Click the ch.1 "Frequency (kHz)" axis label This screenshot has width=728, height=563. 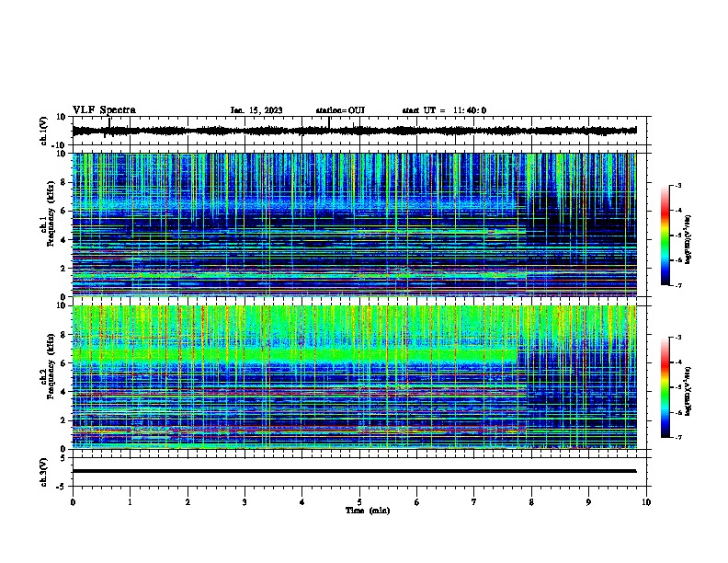(x=51, y=213)
